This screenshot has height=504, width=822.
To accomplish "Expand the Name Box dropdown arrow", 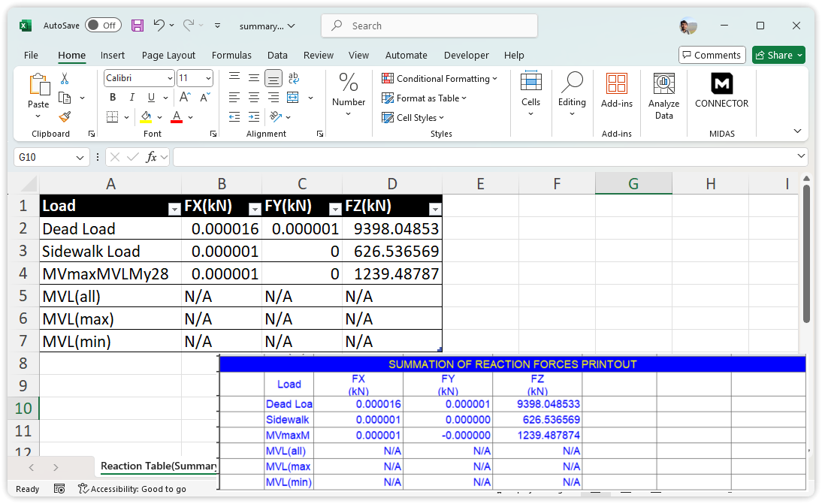I will coord(80,157).
